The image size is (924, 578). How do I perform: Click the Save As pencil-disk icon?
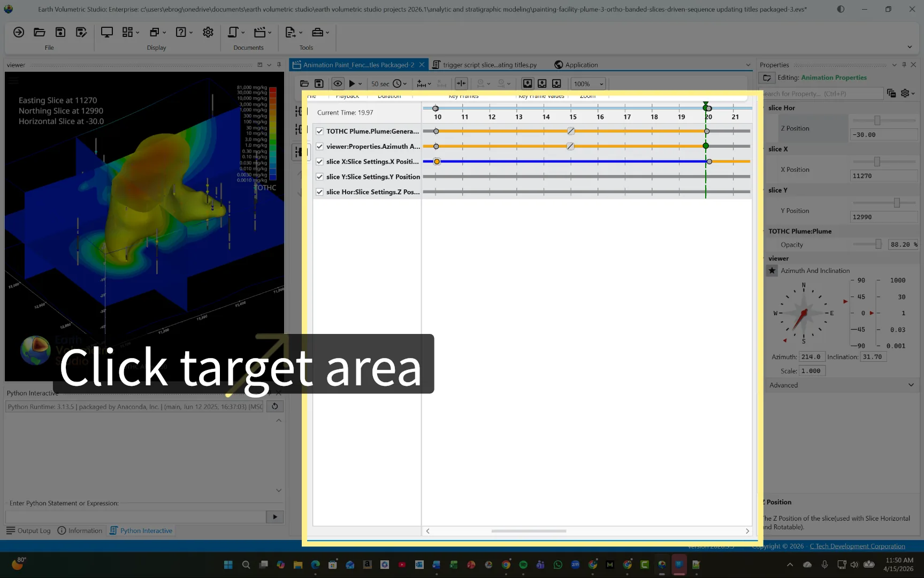tap(81, 33)
